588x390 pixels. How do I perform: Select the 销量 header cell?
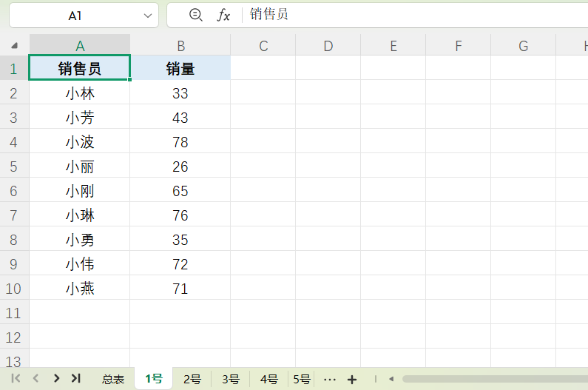180,69
